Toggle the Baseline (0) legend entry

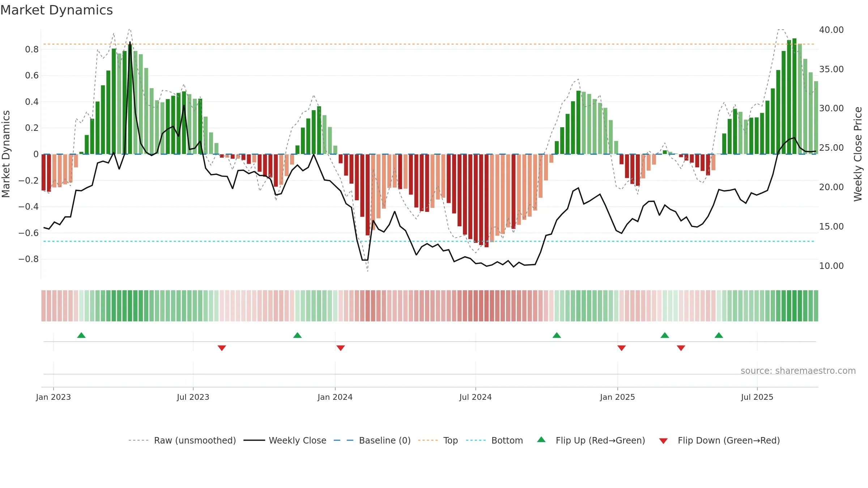tap(372, 440)
